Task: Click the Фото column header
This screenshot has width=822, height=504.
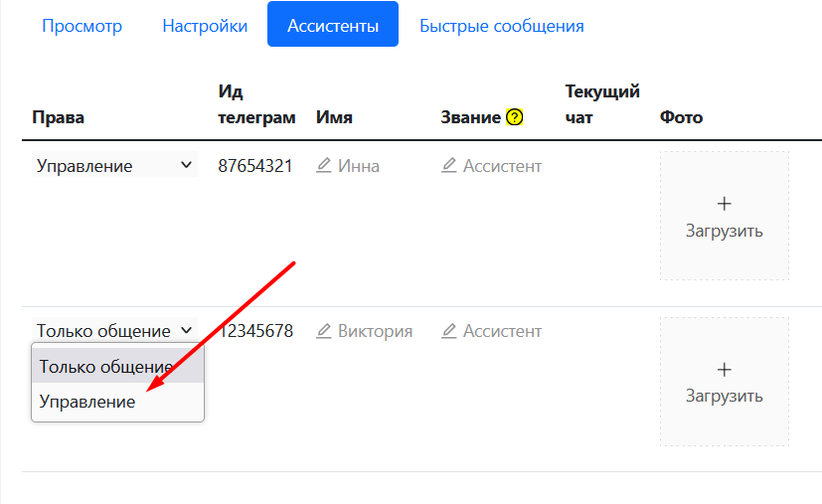Action: [681, 117]
